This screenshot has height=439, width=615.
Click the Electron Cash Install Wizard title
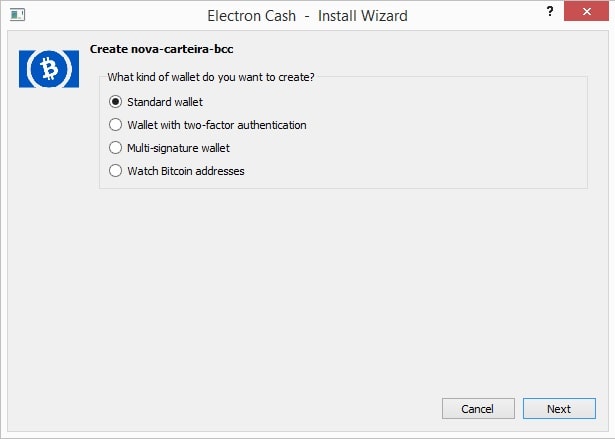point(307,16)
